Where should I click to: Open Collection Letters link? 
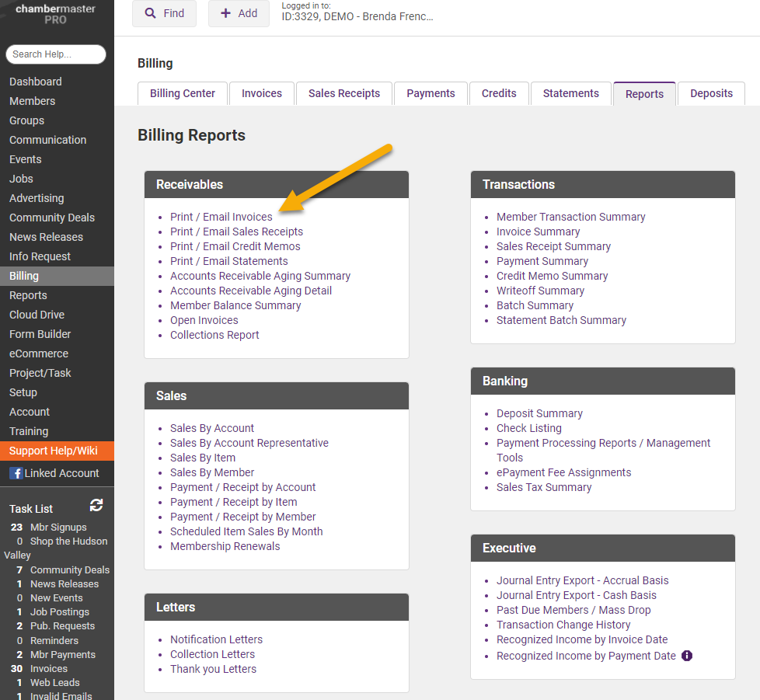pyautogui.click(x=213, y=654)
